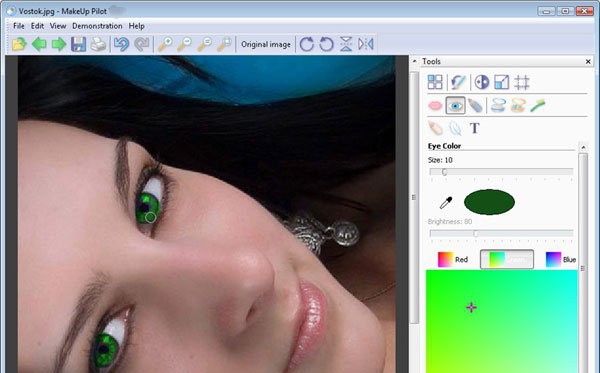Go to the previous image with the left green arrow
Screen dimensions: 600x373
coord(39,44)
